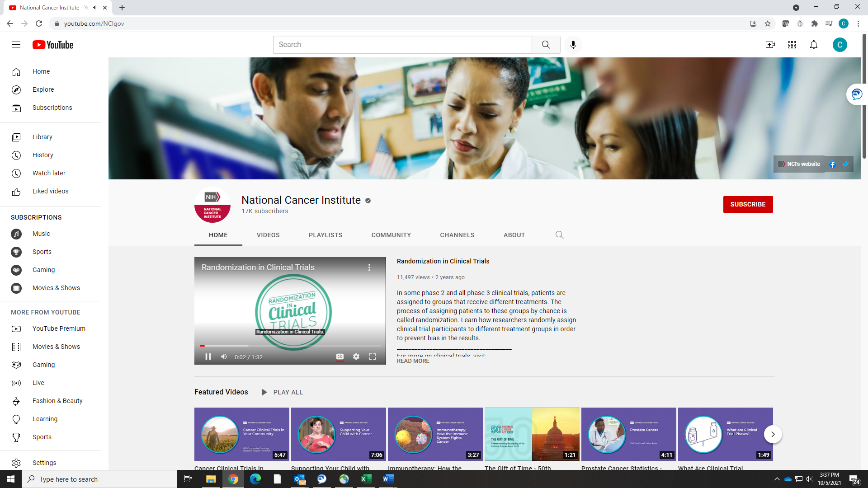This screenshot has height=488, width=868.
Task: Open the PLAYLISTS tab
Action: pyautogui.click(x=325, y=235)
